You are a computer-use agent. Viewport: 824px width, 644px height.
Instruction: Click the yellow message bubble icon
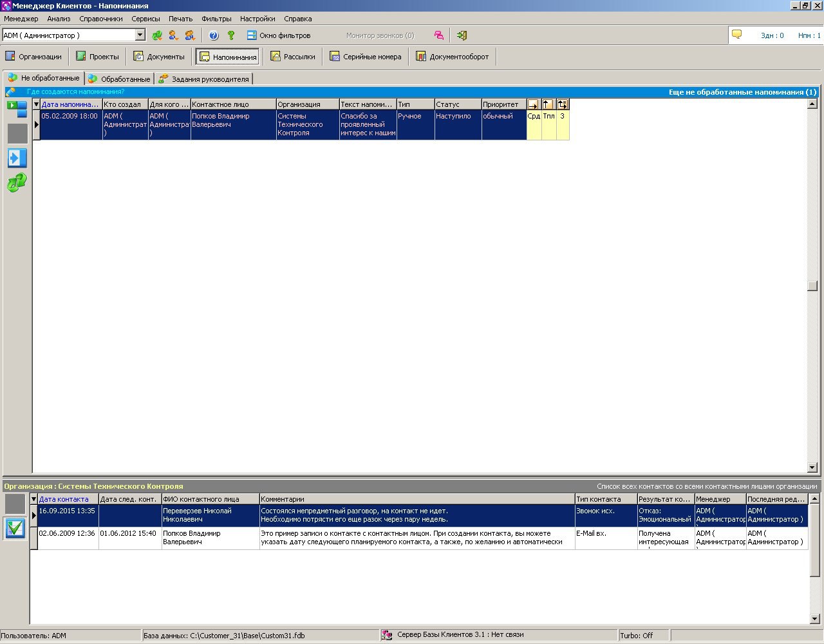coord(737,35)
